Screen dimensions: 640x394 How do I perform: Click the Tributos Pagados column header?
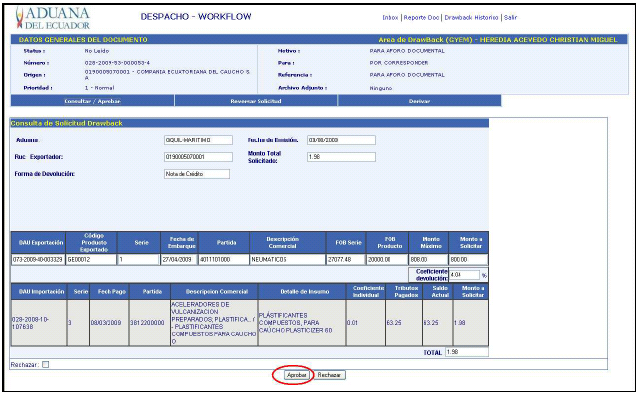[x=404, y=292]
